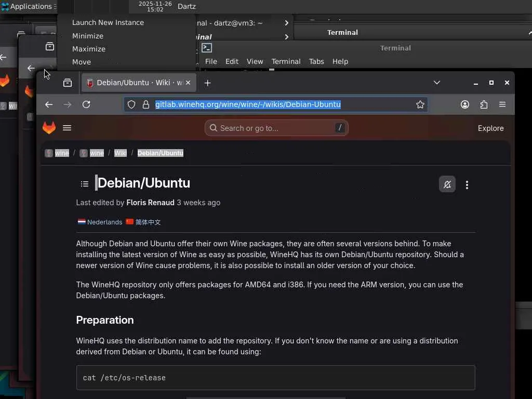The height and width of the screenshot is (399, 532).
Task: List all tabs with chevron dropdown
Action: click(436, 83)
